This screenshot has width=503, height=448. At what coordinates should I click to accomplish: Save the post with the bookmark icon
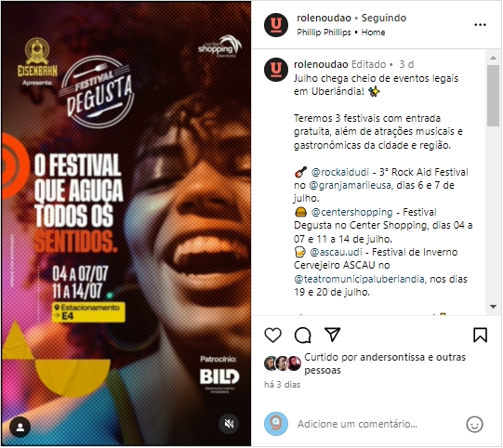(x=481, y=336)
